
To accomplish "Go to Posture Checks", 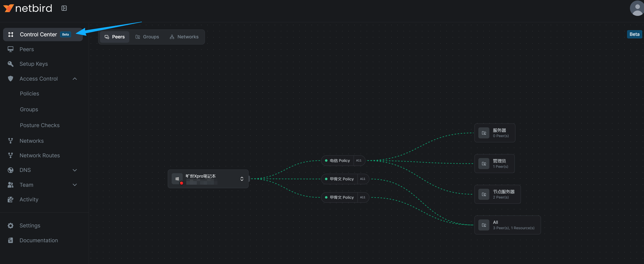I will tap(40, 125).
